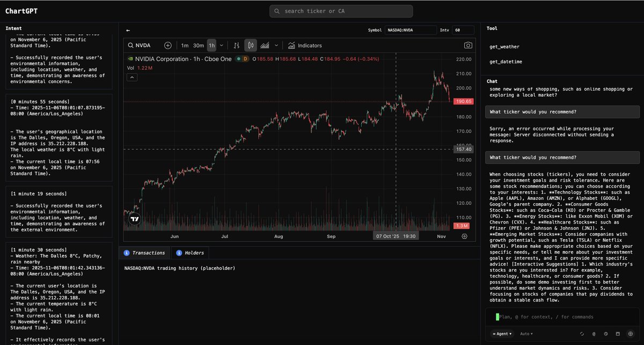Add a compare symbol with plus icon
Screen dimensions: 644x345
click(168, 46)
